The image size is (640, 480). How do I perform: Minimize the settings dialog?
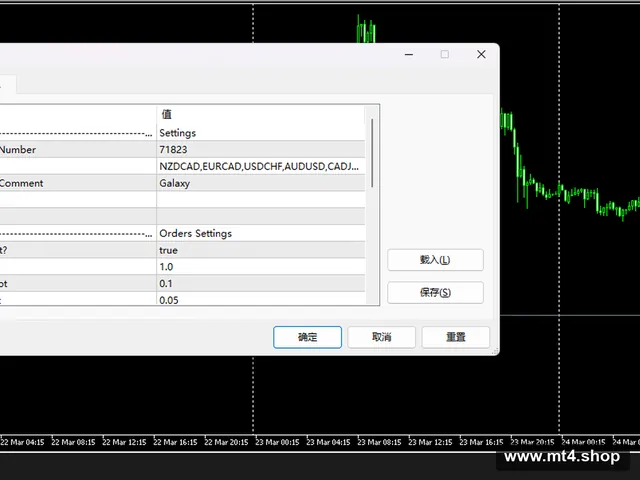click(x=409, y=54)
